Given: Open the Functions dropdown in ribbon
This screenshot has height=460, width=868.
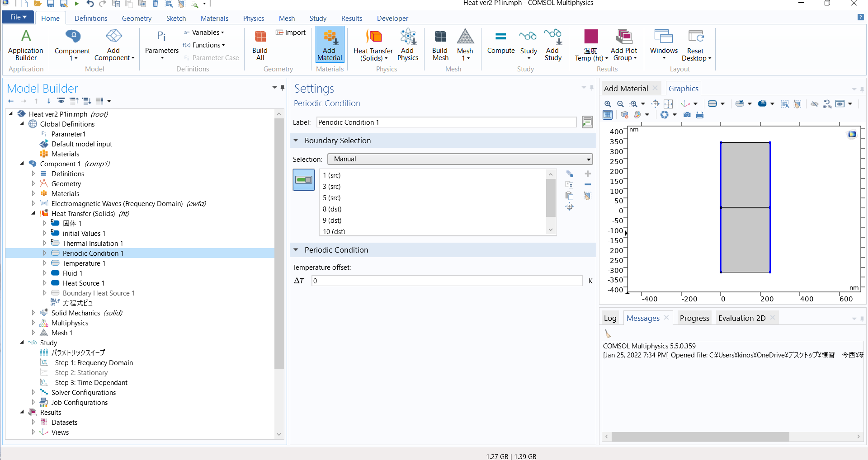Looking at the screenshot, I should point(204,45).
